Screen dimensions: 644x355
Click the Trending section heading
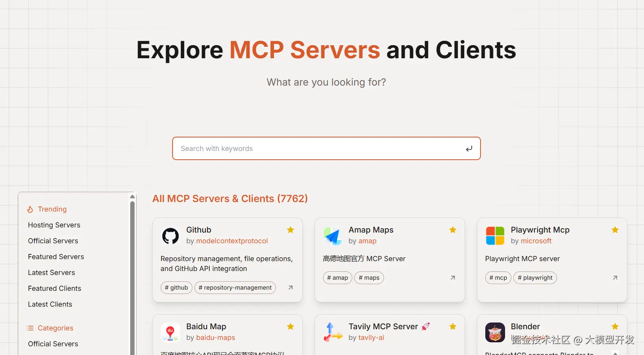point(52,209)
